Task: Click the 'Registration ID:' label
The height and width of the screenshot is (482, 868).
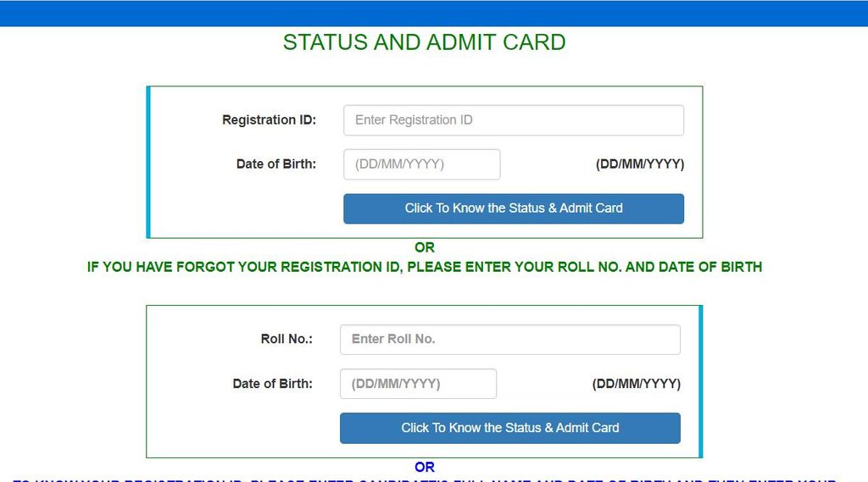Action: click(x=269, y=120)
